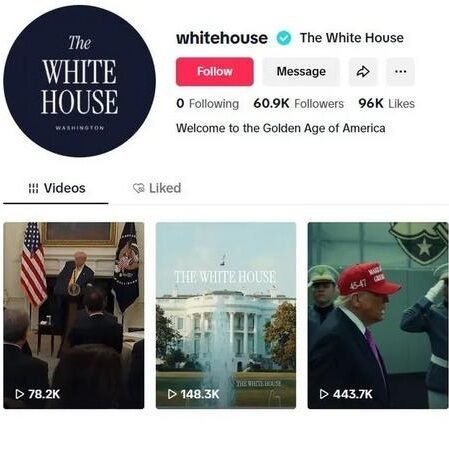Click play icon on 78.2K video
Viewport: 449px width, 450px height.
(20, 394)
